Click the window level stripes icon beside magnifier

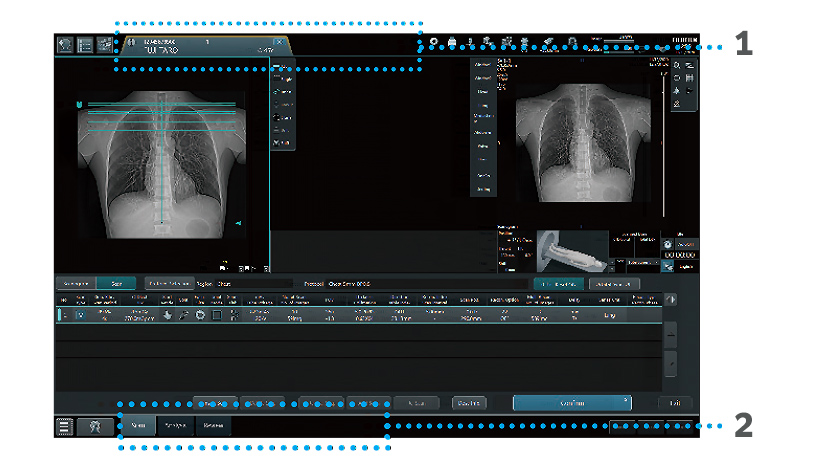point(690,66)
